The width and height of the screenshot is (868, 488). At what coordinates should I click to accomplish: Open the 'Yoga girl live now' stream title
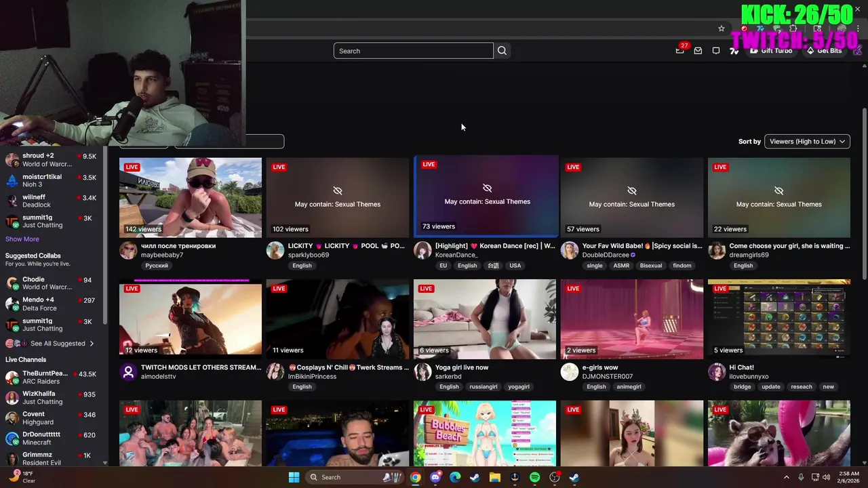tap(462, 367)
